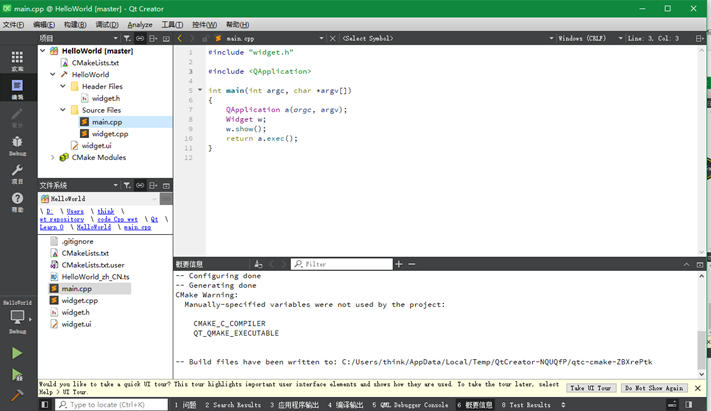This screenshot has width=711, height=411.
Task: Open the 帮助(H) menu
Action: tap(237, 24)
